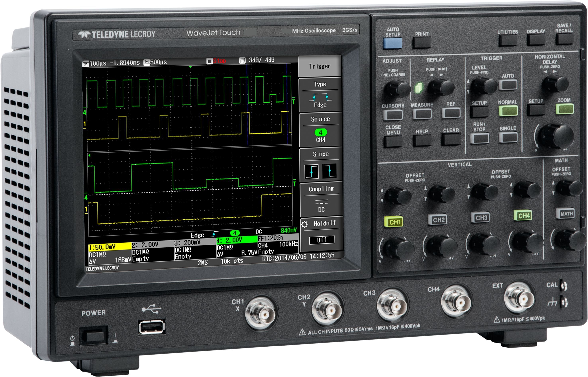588x377 pixels.
Task: Select falling edge Slope icon
Action: [329, 171]
